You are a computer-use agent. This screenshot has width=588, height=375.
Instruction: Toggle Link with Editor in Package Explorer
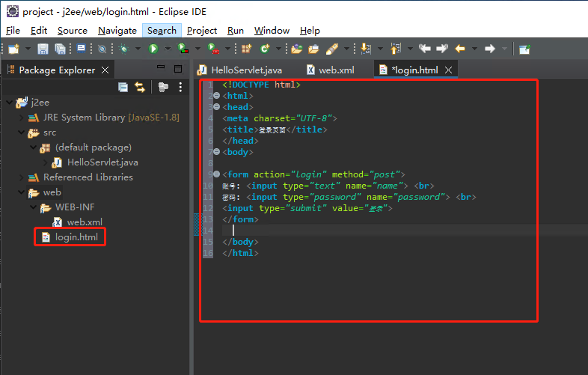140,88
